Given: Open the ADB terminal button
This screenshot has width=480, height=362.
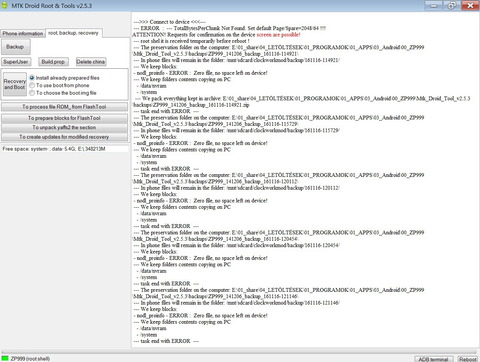Looking at the screenshot, I should pyautogui.click(x=434, y=359).
